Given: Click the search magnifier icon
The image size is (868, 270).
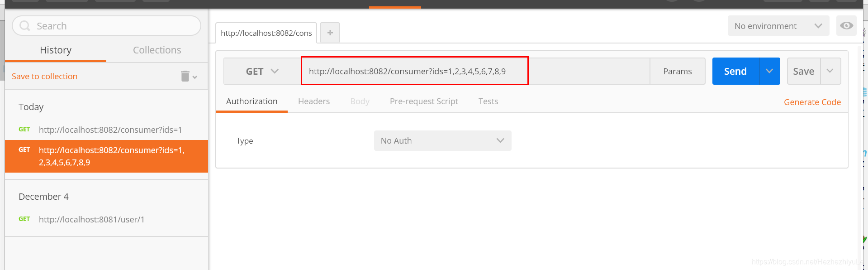Looking at the screenshot, I should [x=25, y=26].
